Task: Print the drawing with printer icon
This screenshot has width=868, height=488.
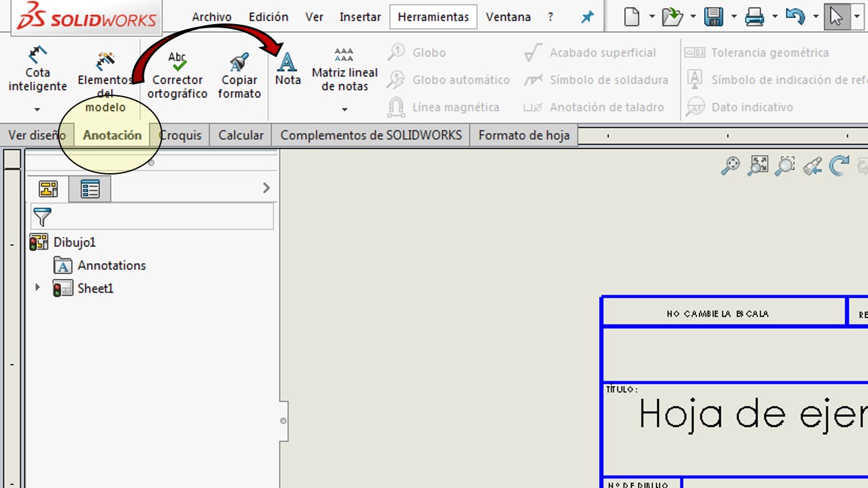Action: [x=754, y=17]
